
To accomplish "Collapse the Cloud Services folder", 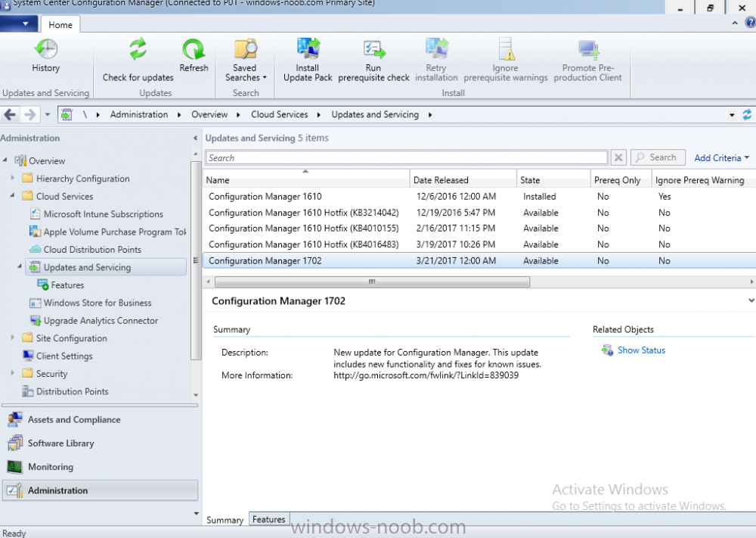I will coord(13,195).
